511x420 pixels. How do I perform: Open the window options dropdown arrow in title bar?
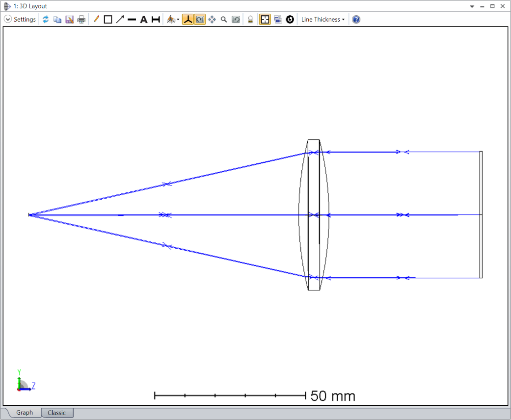tap(472, 6)
